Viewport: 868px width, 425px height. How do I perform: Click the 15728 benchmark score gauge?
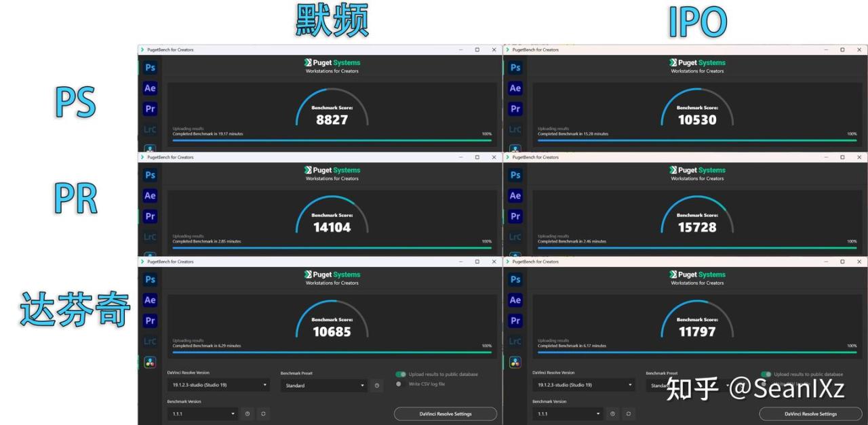point(697,215)
